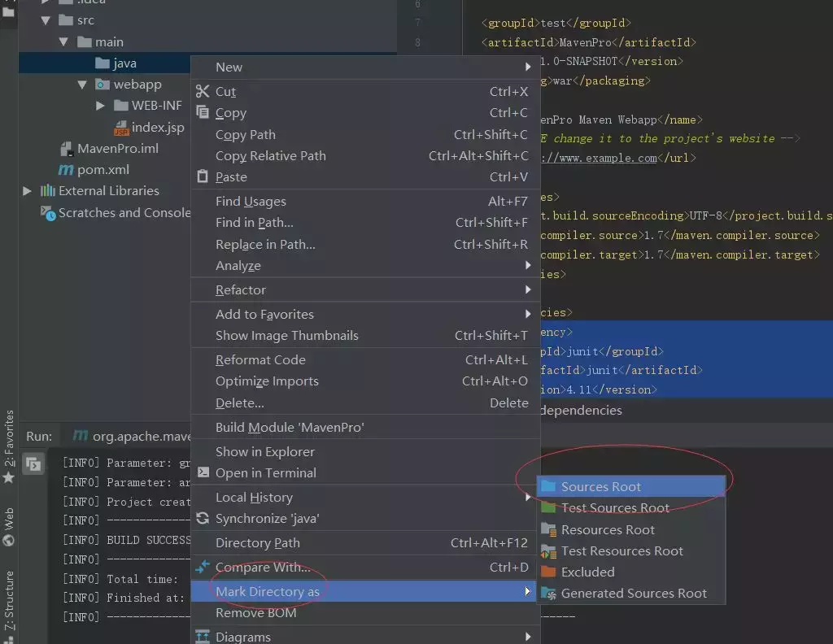
Task: Click the Test Resources Root folder icon
Action: coord(548,551)
